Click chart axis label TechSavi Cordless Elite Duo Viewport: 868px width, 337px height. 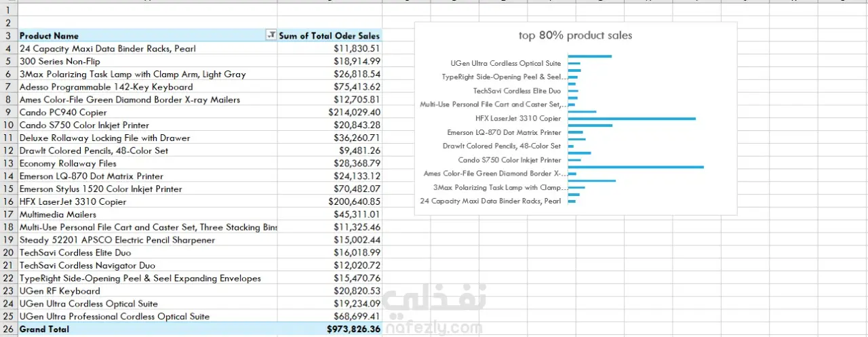coord(517,91)
